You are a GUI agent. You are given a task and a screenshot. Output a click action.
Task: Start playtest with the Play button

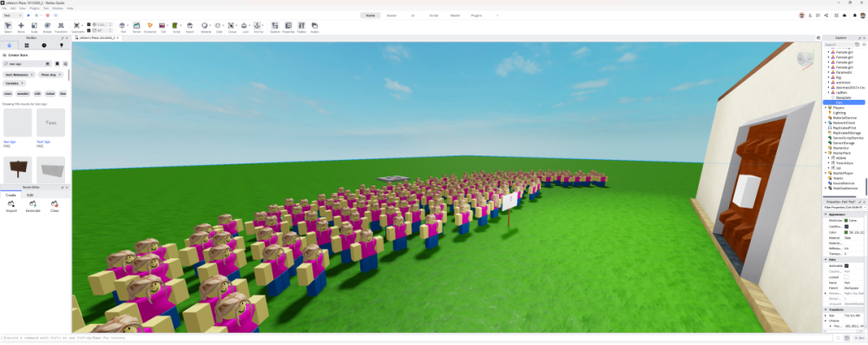tap(29, 16)
